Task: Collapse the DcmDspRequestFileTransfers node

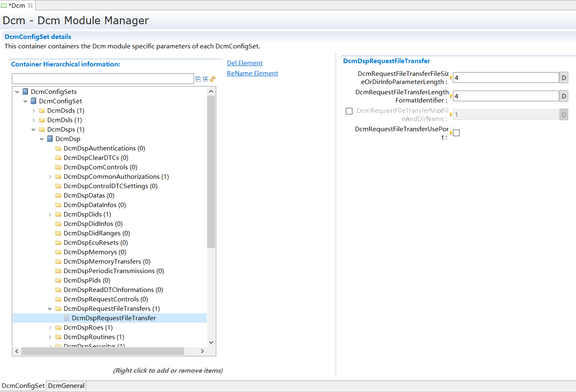Action: pos(50,308)
